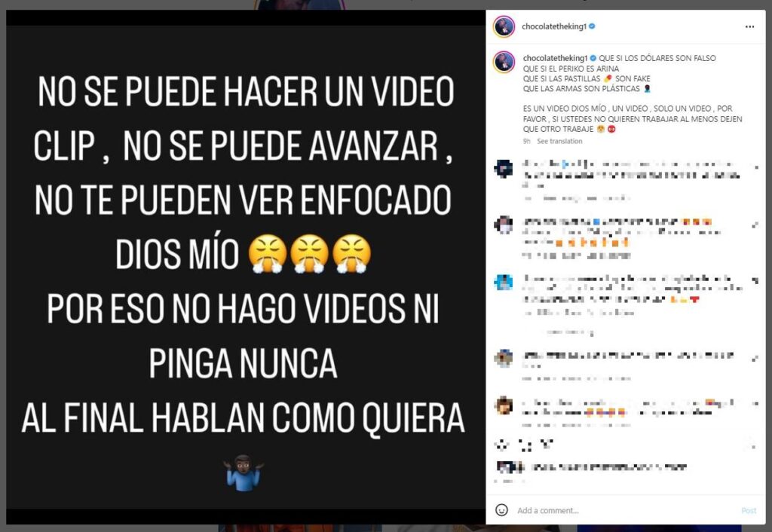Click the verified badge in header
The image size is (772, 532).
point(593,26)
